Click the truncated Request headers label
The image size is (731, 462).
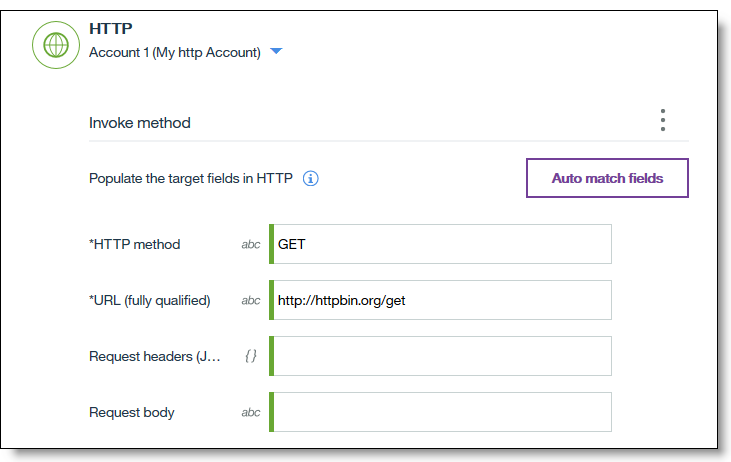(154, 356)
